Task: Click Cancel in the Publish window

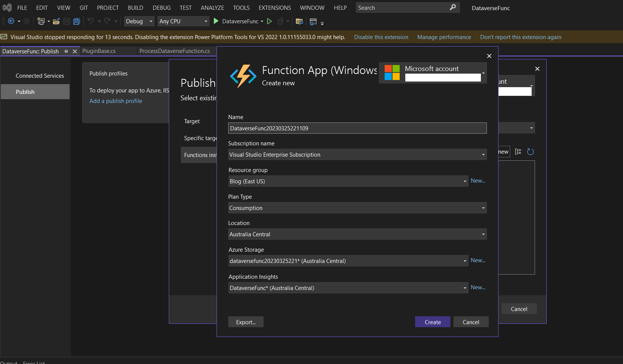Action: pos(519,309)
